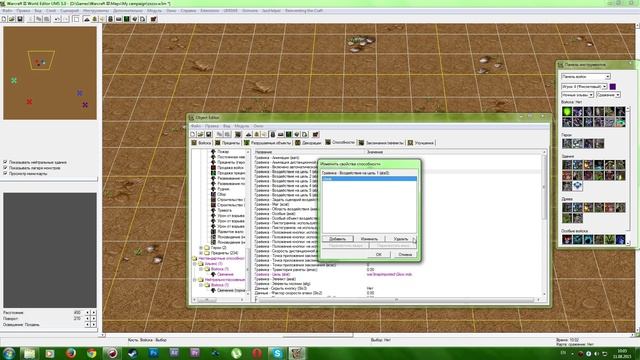This screenshot has height=360, width=640.
Task: Click Open icon in Object Editor toolbar
Action: (x=200, y=134)
